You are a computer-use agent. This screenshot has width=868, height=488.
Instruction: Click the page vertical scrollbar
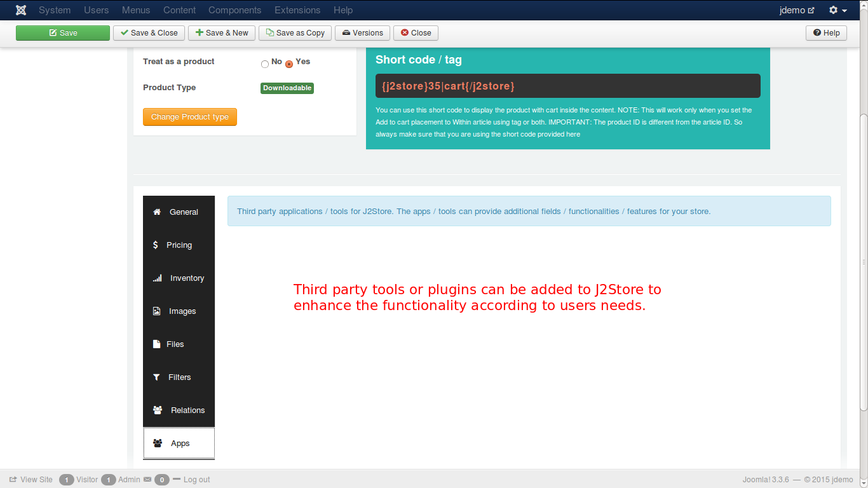(x=863, y=261)
